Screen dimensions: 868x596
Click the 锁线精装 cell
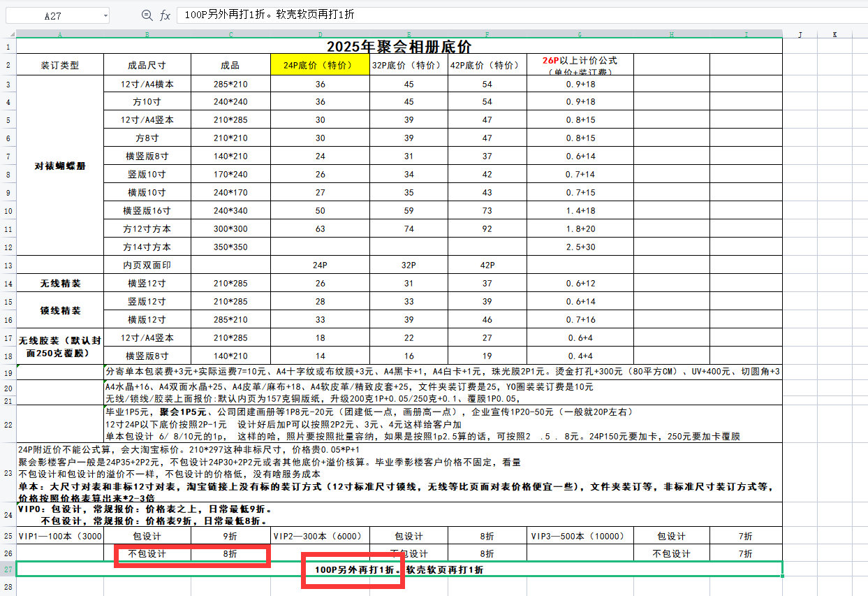coord(60,310)
